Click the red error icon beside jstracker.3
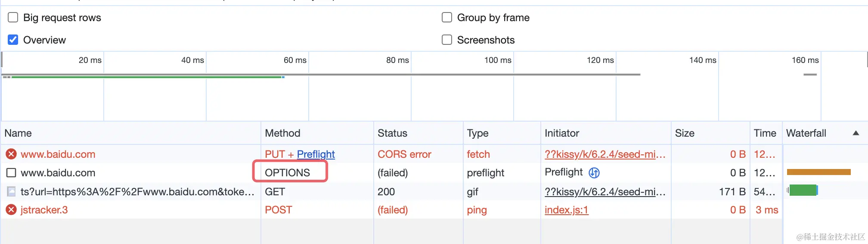 click(x=11, y=210)
